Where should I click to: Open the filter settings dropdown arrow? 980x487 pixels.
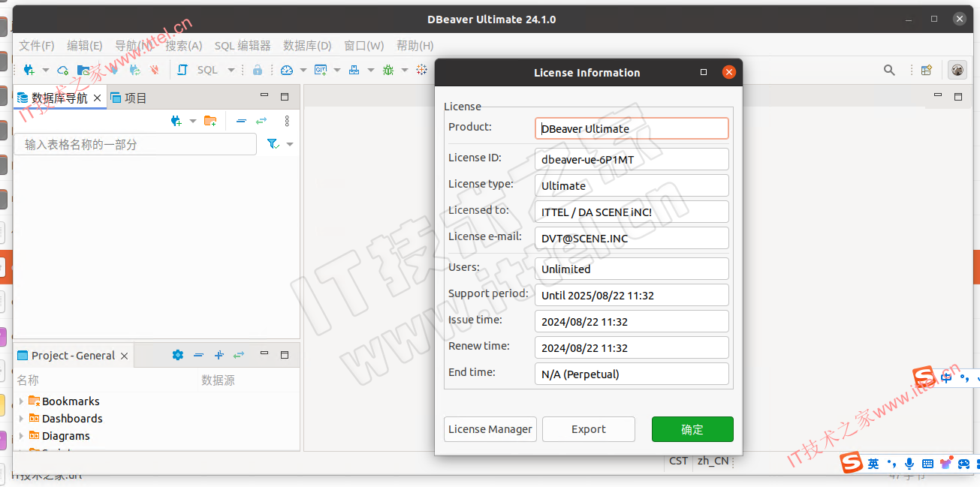coord(290,144)
